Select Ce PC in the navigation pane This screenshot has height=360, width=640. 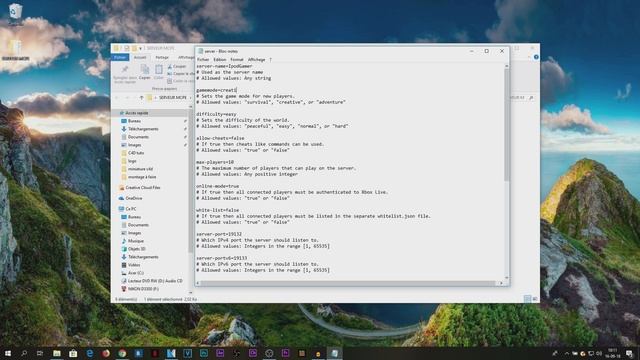tap(131, 209)
